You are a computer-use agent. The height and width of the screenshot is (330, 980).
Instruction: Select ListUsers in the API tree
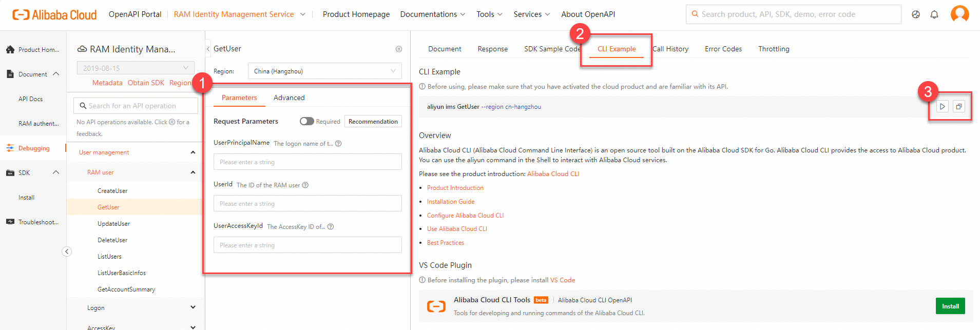pyautogui.click(x=109, y=257)
